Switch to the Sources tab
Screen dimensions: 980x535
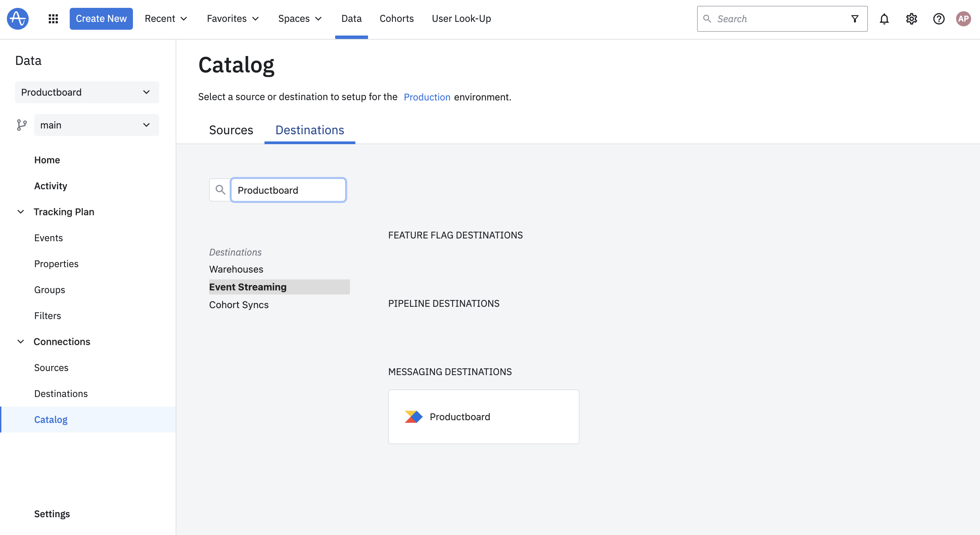point(231,130)
